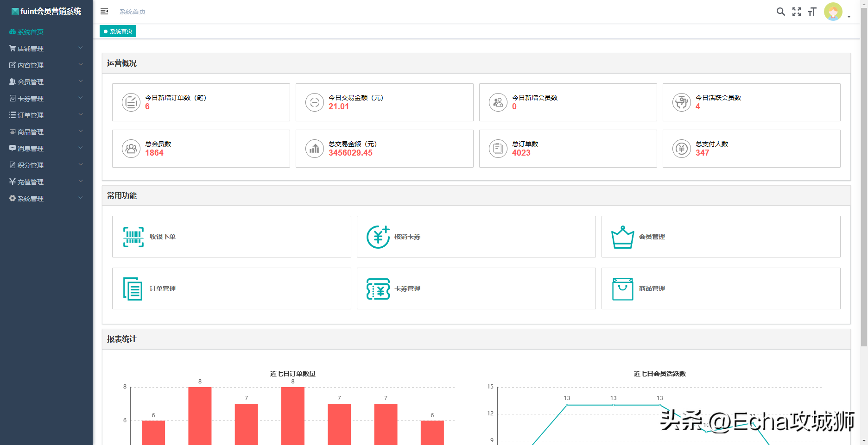Click the 总交易金额 bar chart icon

pos(315,149)
